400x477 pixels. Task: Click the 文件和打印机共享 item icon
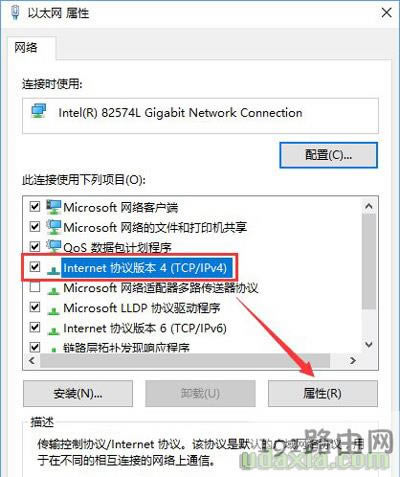tap(53, 227)
